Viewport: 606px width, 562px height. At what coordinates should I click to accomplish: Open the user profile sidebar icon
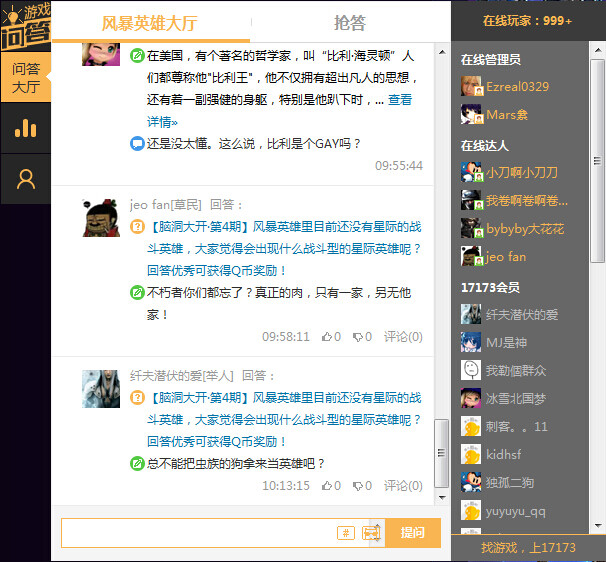(26, 179)
